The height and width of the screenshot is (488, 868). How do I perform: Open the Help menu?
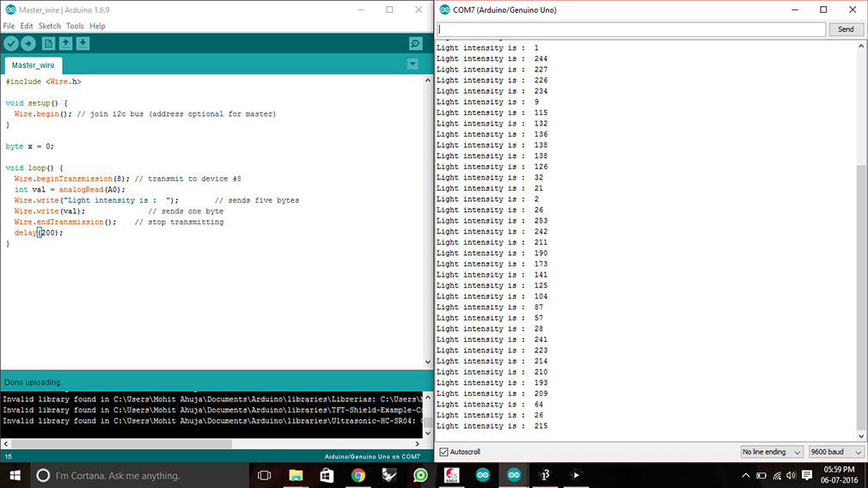(x=97, y=26)
